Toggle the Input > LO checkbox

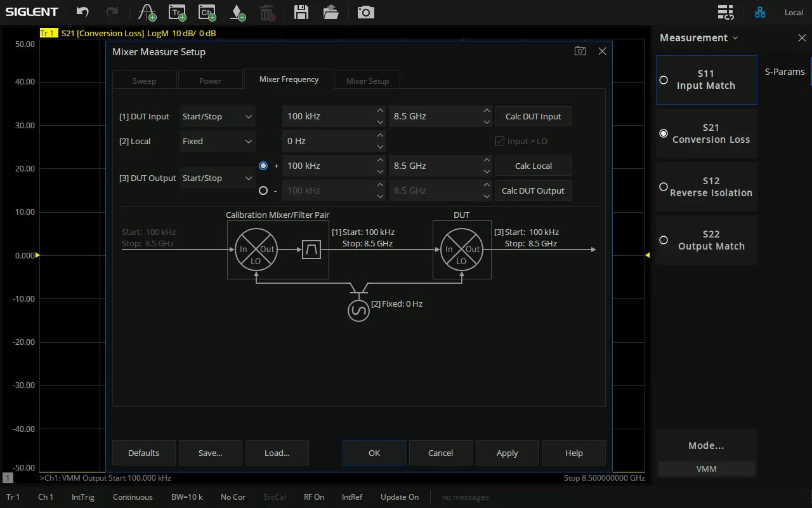500,141
